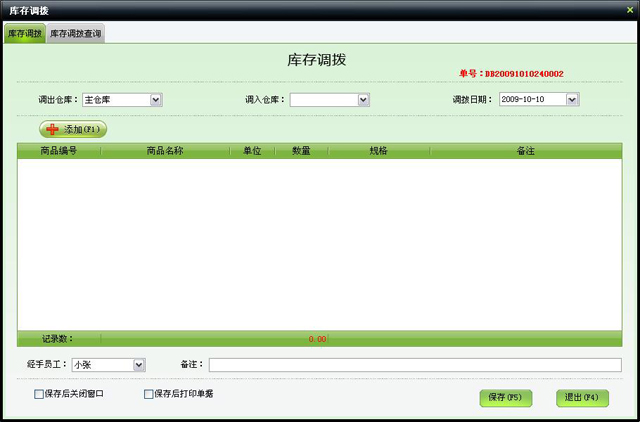Click the 商品编号 column header
The height and width of the screenshot is (422, 640).
58,151
